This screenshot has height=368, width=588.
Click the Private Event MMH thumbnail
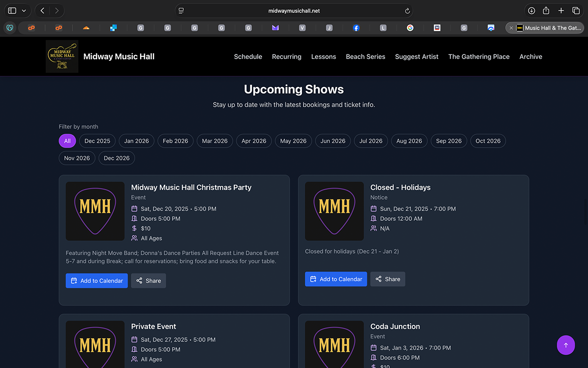95,344
